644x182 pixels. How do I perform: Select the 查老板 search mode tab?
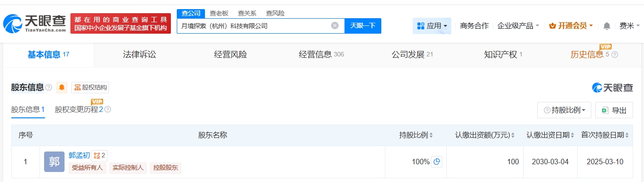219,13
